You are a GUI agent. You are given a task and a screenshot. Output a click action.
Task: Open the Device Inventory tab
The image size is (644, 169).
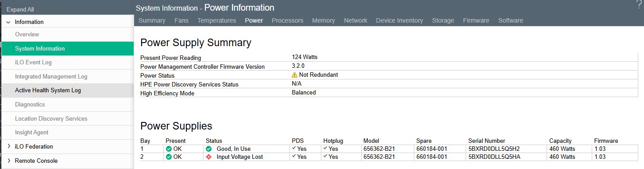click(399, 20)
